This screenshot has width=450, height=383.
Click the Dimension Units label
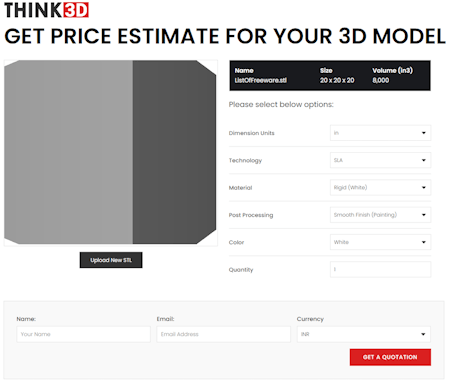click(x=252, y=133)
